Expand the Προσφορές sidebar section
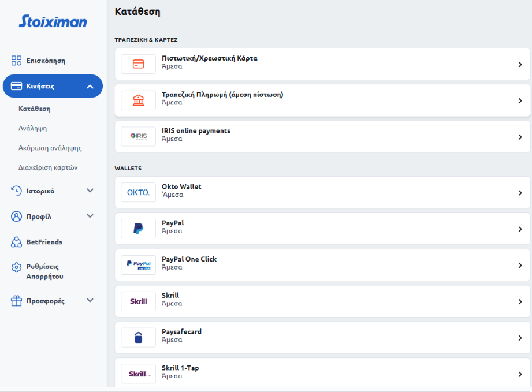The image size is (532, 392). point(90,300)
